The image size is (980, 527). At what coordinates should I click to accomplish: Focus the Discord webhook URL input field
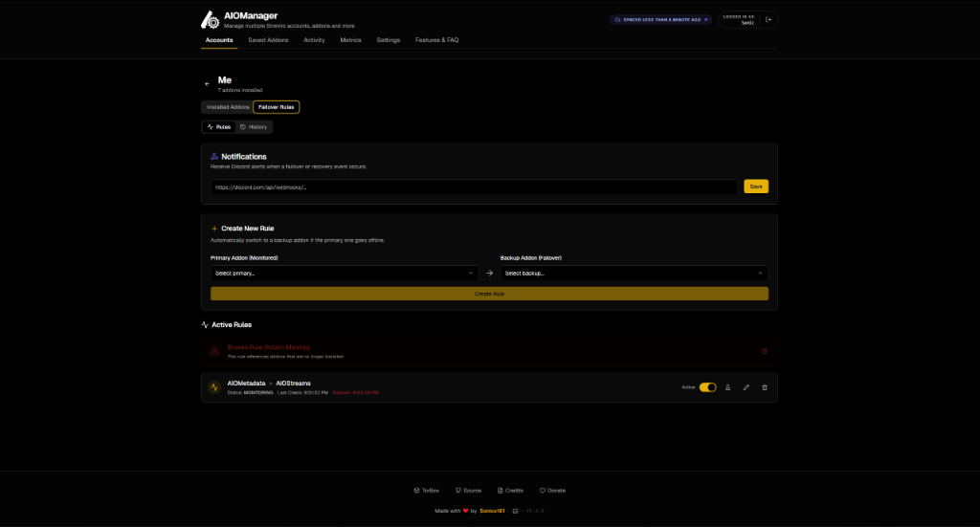pos(474,187)
